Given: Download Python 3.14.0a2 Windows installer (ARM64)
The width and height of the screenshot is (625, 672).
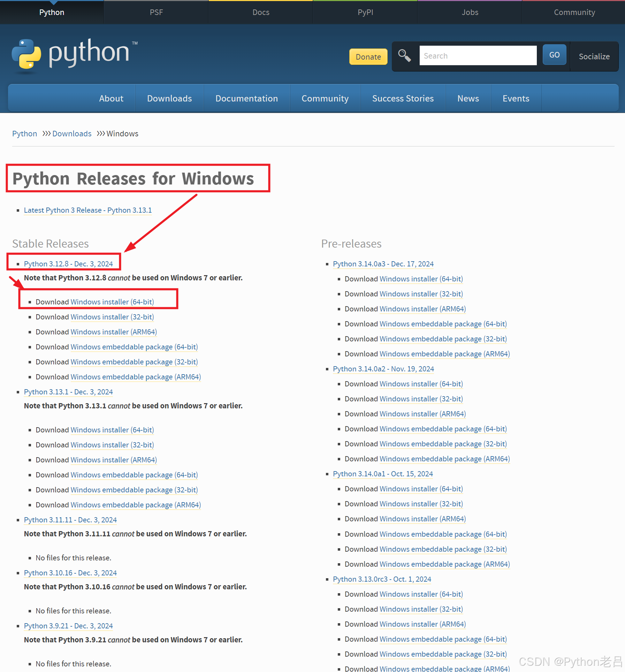Looking at the screenshot, I should (422, 414).
